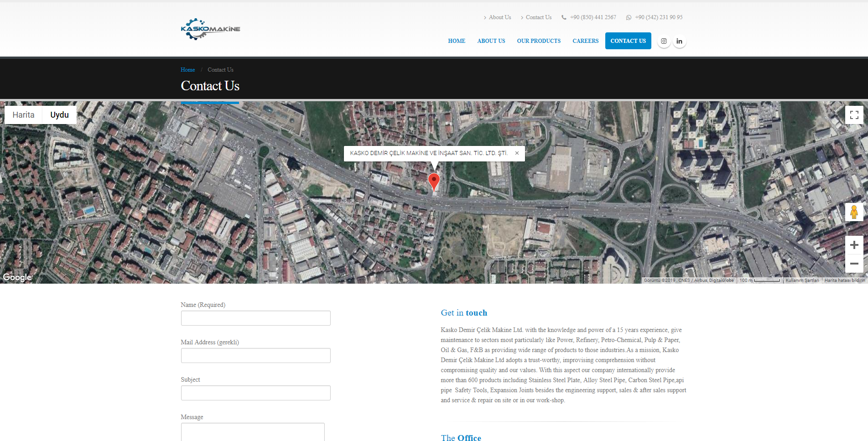
Task: Open Google logo link on map
Action: [17, 277]
